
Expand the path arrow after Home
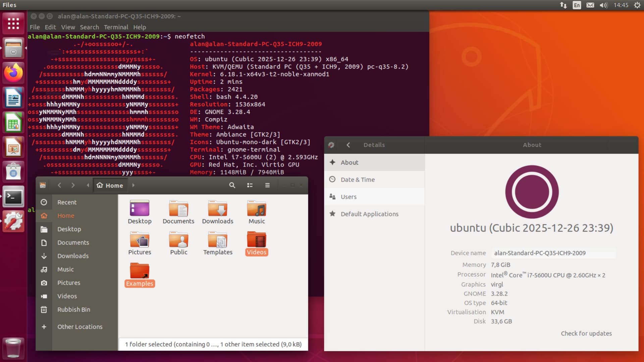pyautogui.click(x=133, y=185)
